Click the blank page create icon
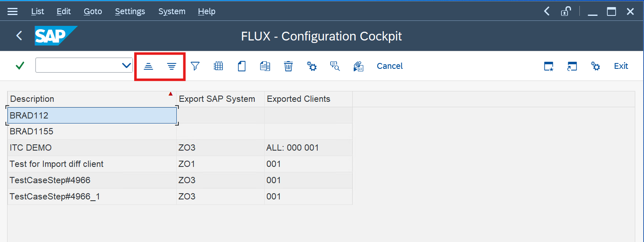 click(x=242, y=66)
